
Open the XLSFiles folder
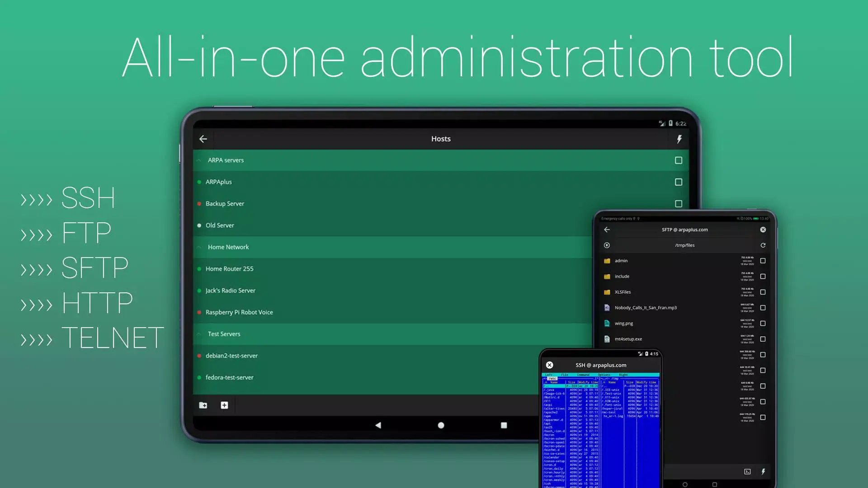click(x=623, y=292)
